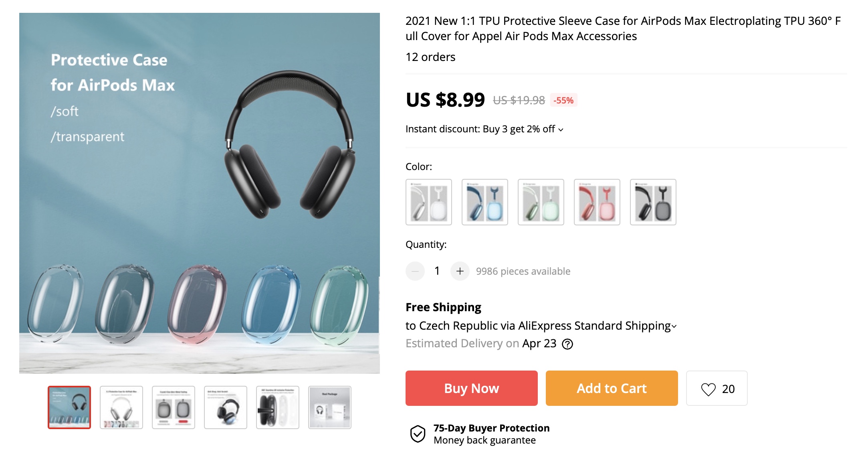Expand the AliExpress Standard Shipping options

click(674, 326)
